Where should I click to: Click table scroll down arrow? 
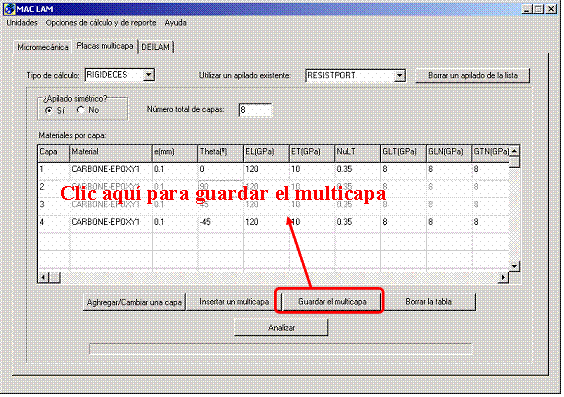[514, 266]
